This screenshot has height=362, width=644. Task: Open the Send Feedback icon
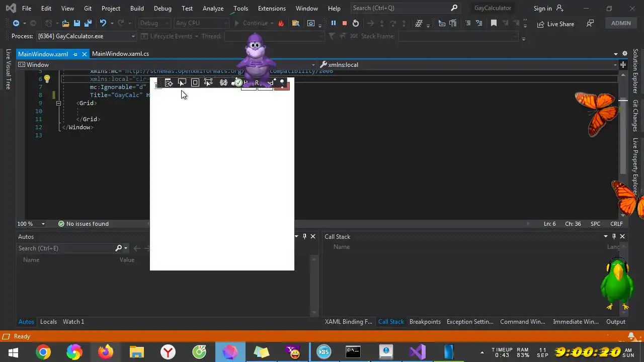click(x=590, y=23)
